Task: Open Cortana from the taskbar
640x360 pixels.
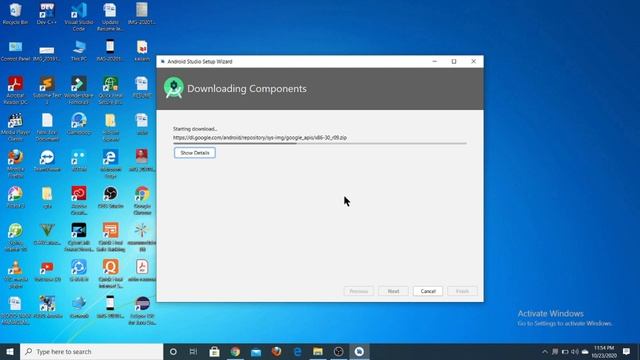Action: click(x=173, y=351)
